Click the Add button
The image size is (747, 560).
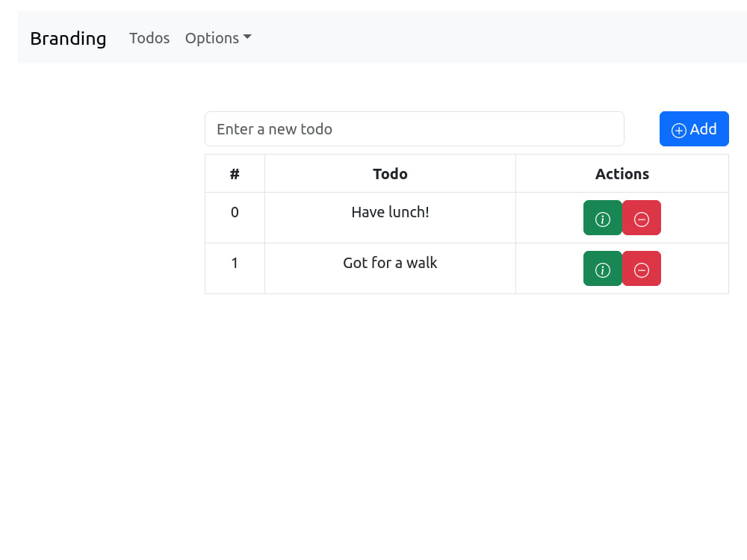[x=694, y=128]
